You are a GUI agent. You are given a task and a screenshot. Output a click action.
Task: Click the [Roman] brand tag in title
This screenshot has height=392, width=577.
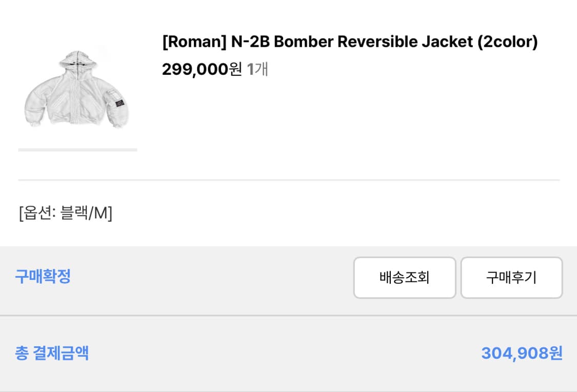point(193,42)
